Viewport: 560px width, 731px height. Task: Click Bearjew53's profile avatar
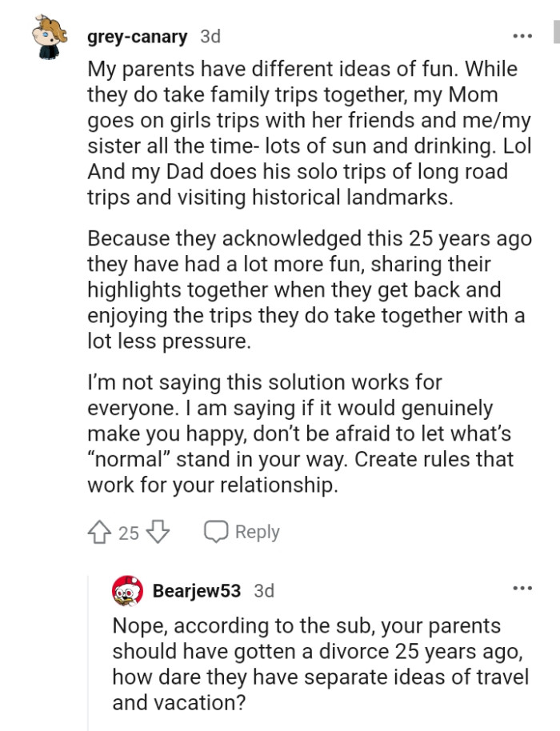pos(127,591)
